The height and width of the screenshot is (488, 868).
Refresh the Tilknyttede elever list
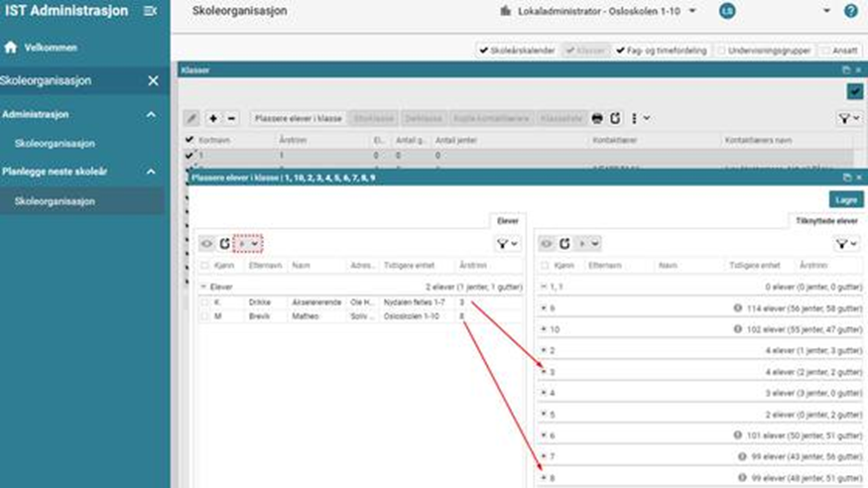coord(564,243)
